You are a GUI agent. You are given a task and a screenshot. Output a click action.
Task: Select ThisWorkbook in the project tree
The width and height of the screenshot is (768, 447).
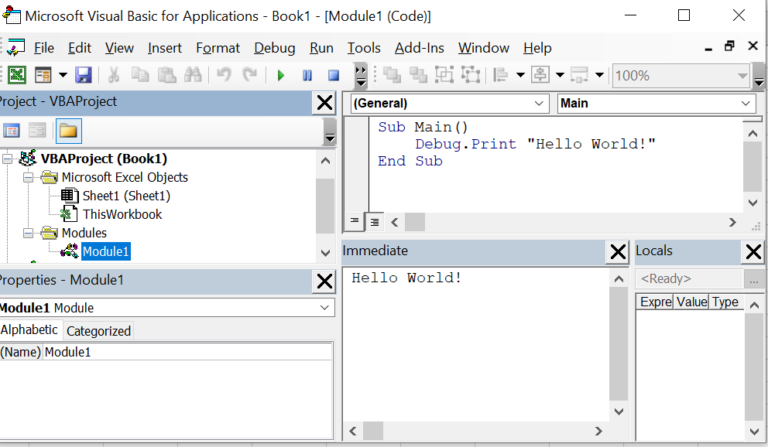pos(121,214)
